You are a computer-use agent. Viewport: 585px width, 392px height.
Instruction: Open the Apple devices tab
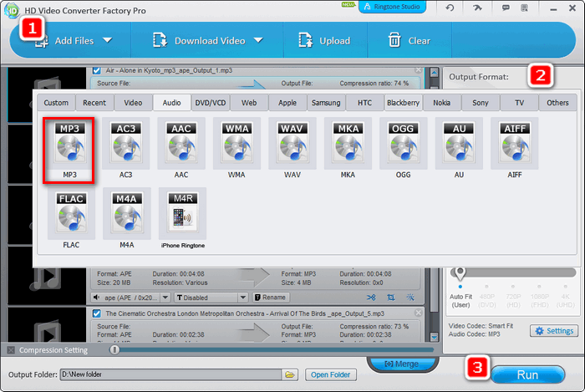[287, 103]
